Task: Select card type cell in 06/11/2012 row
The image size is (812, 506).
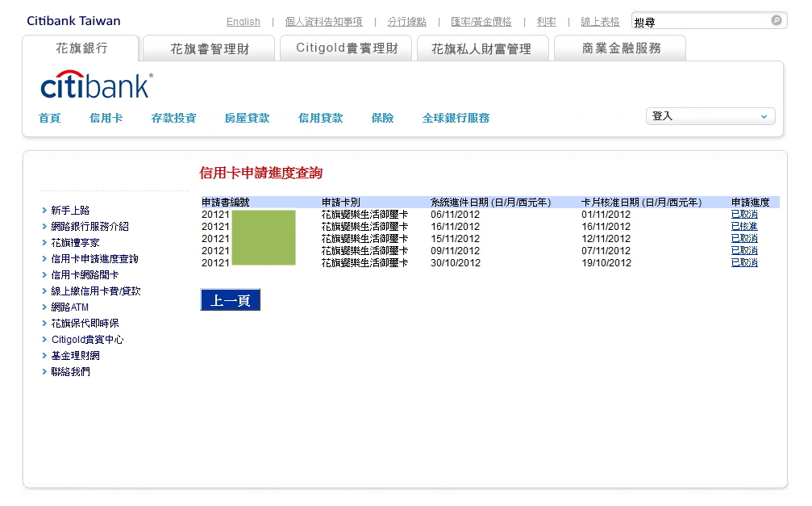Action: [x=364, y=215]
